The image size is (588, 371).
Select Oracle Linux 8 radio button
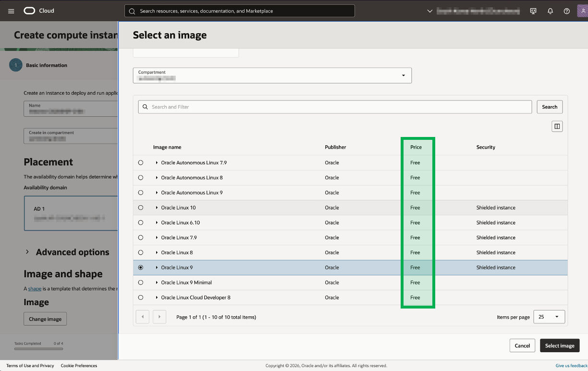click(141, 252)
